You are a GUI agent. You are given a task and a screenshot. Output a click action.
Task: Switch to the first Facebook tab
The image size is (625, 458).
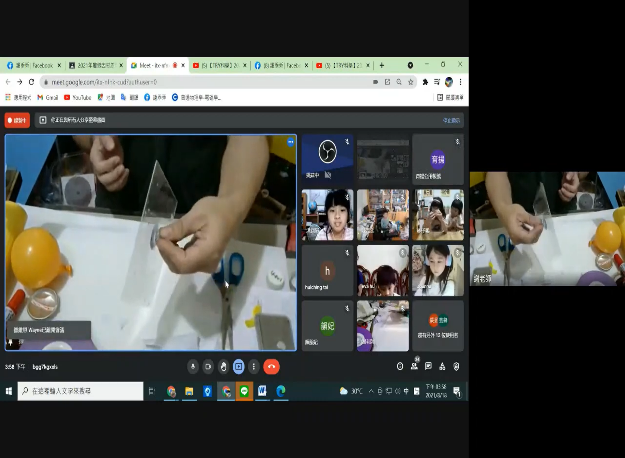[x=34, y=65]
